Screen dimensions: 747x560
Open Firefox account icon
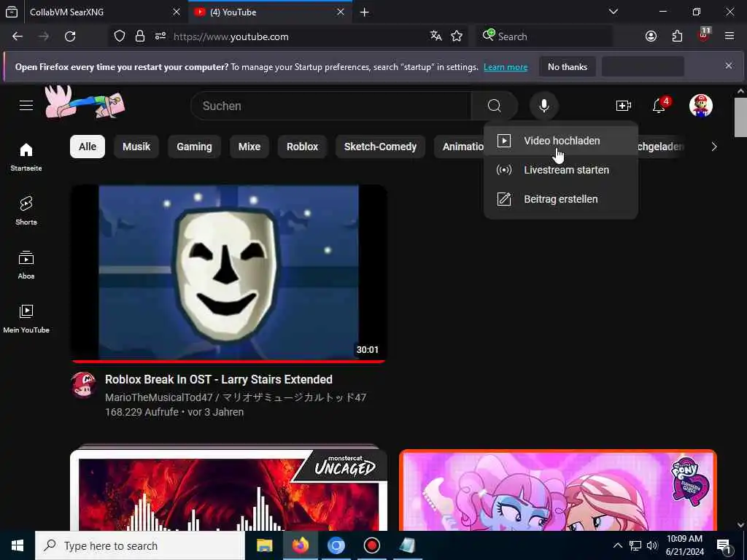click(651, 36)
